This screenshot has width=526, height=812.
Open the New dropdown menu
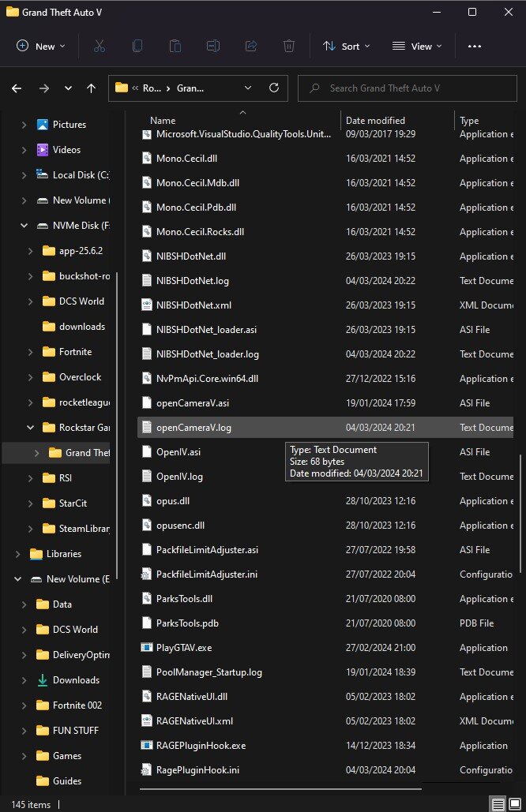41,46
